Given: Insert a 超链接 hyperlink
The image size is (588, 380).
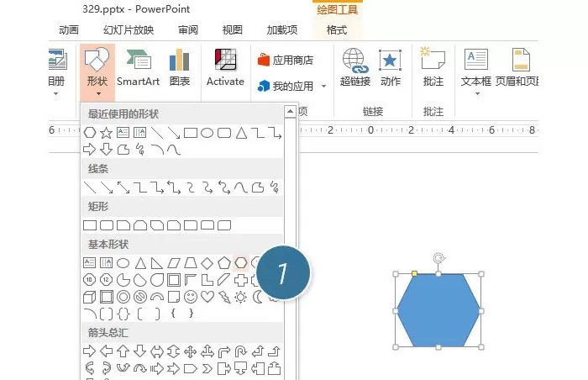Looking at the screenshot, I should (355, 67).
